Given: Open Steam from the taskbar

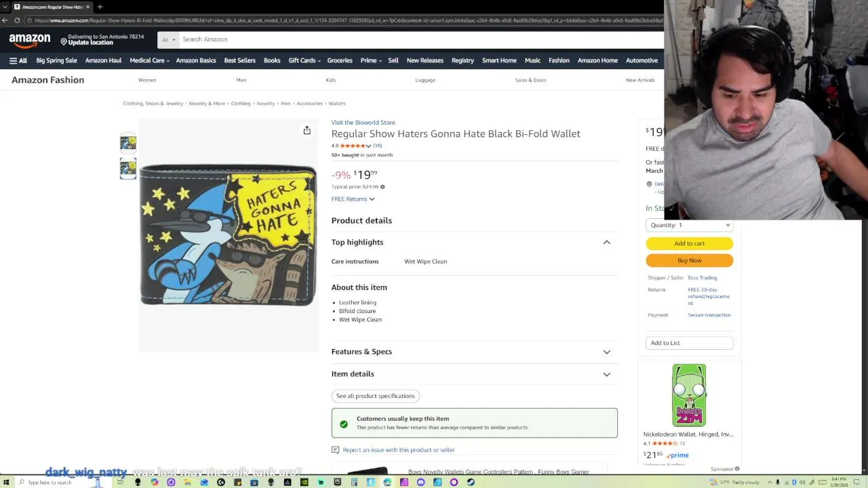Looking at the screenshot, I should [471, 482].
